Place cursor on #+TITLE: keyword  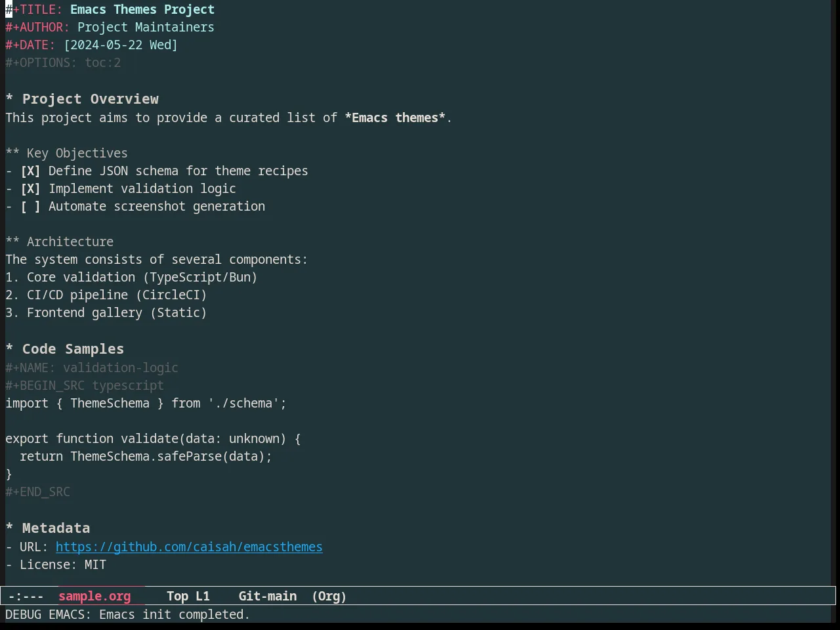pyautogui.click(x=34, y=10)
